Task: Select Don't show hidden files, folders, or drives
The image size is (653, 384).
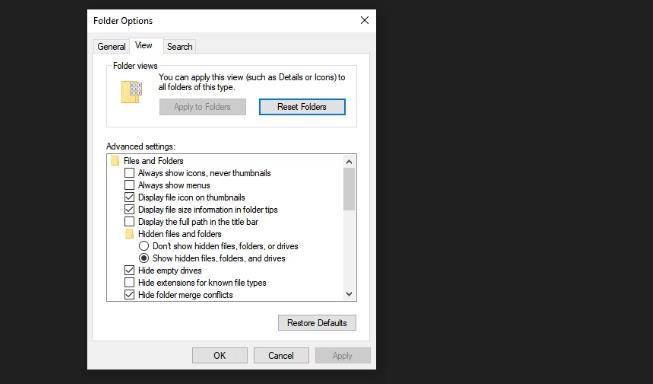Action: click(144, 246)
